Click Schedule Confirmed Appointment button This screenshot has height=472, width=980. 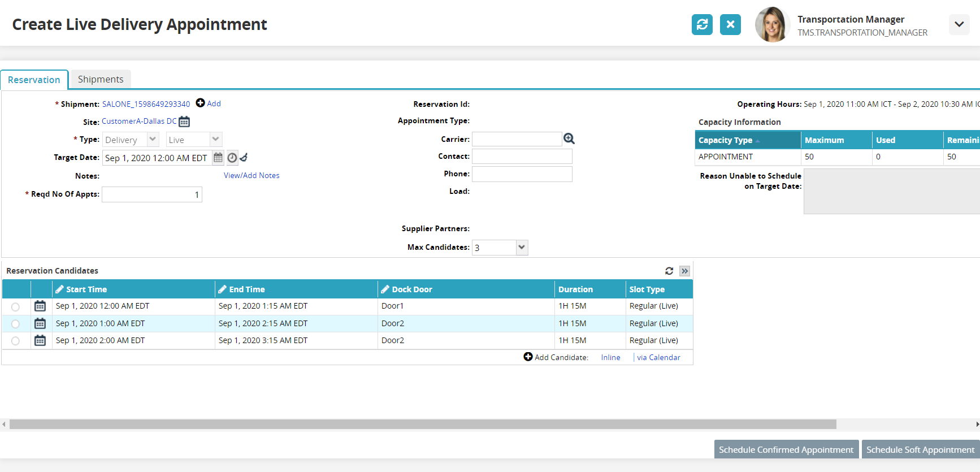pyautogui.click(x=786, y=449)
